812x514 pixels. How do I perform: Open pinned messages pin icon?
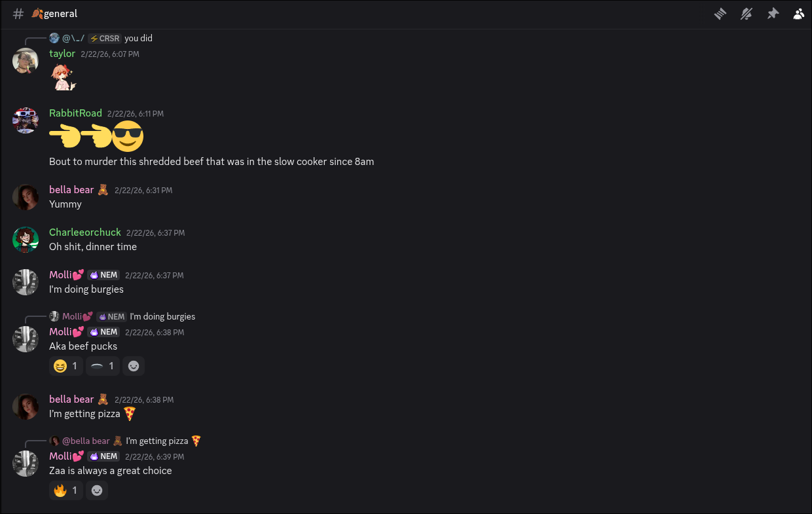pyautogui.click(x=773, y=14)
